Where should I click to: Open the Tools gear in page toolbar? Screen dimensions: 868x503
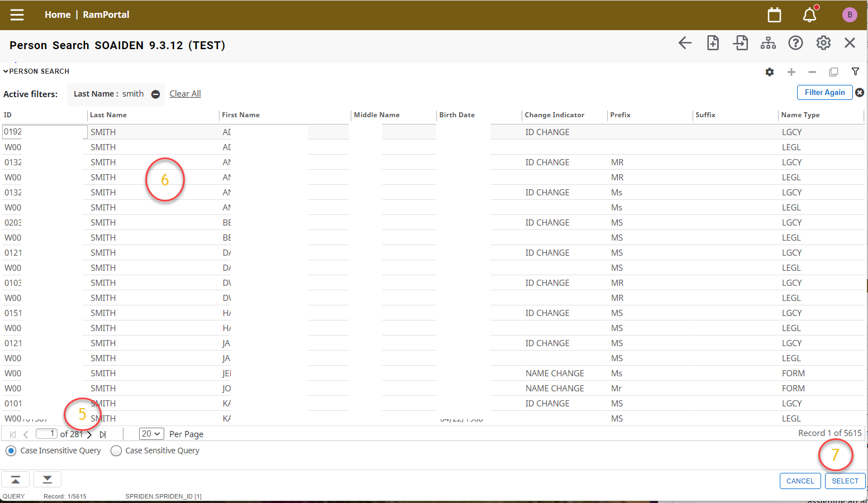click(823, 43)
